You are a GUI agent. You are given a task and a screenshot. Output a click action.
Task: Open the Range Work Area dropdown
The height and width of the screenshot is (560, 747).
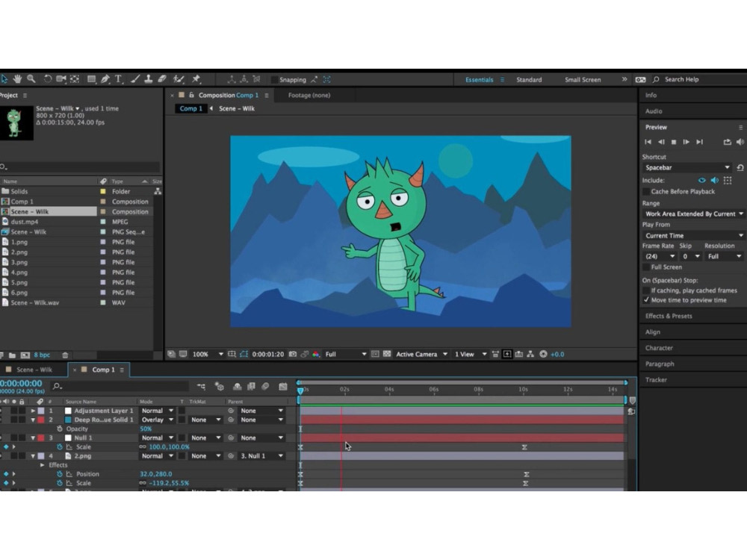click(x=693, y=214)
